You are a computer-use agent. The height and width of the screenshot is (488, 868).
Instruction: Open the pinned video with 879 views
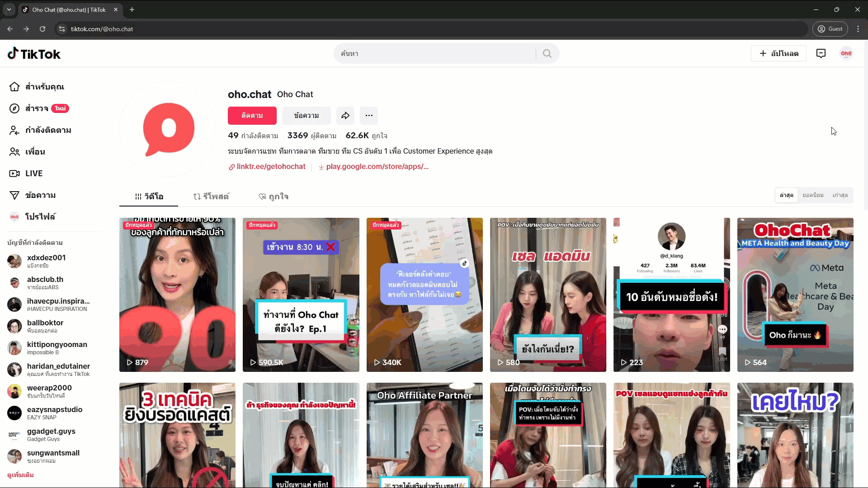pos(177,295)
